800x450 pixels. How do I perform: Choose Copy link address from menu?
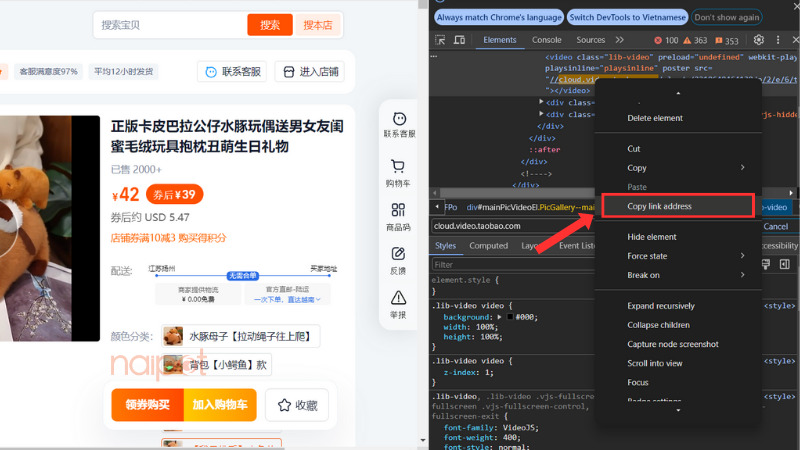click(676, 206)
